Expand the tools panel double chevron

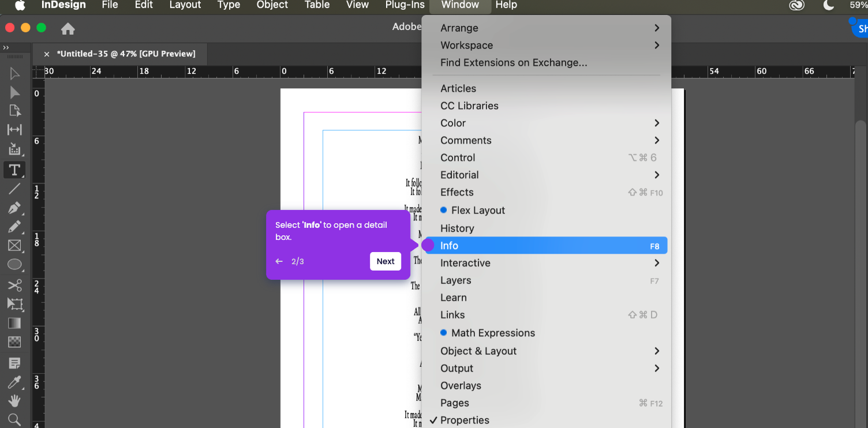click(x=6, y=47)
